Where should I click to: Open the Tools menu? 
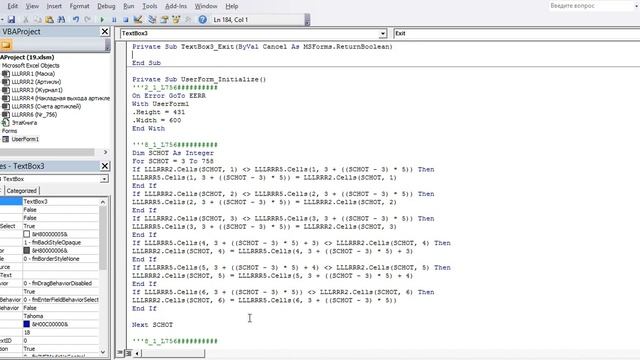150,6
